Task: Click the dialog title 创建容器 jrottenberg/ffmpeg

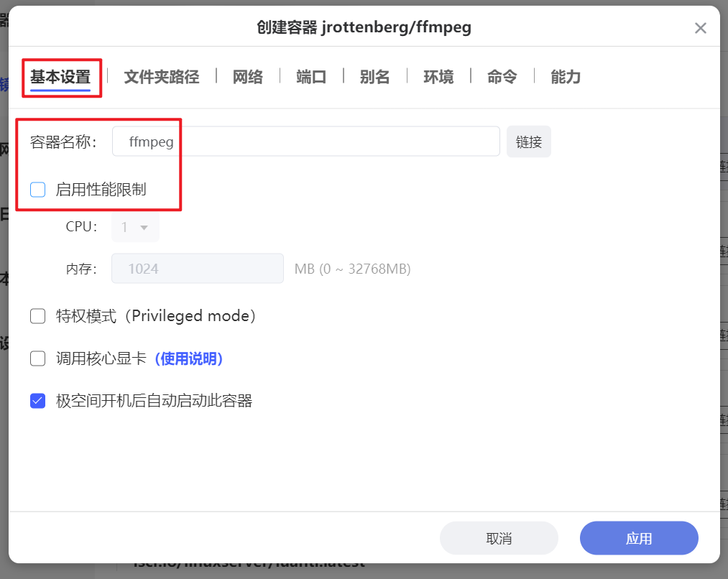Action: [x=364, y=27]
